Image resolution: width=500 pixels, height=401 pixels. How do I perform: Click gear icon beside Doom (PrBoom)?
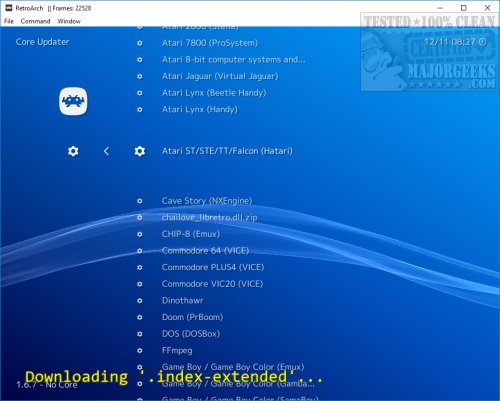pyautogui.click(x=140, y=317)
